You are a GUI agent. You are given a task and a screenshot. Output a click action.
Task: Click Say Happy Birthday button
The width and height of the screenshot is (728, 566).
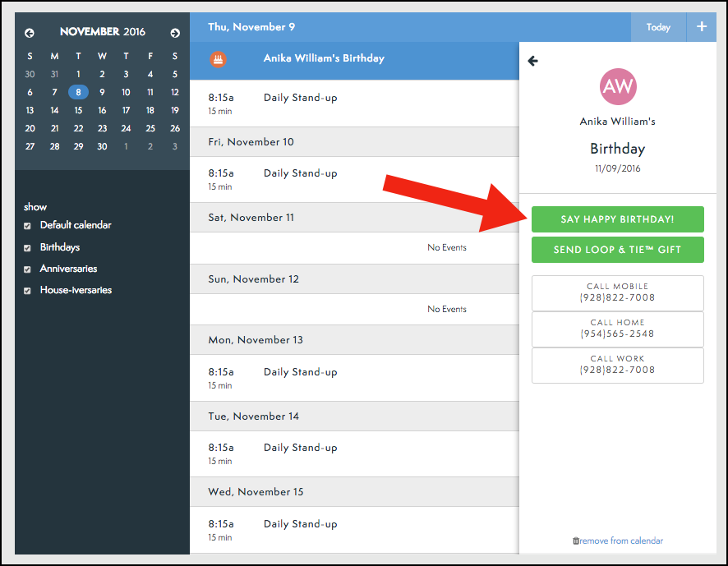[x=617, y=219]
